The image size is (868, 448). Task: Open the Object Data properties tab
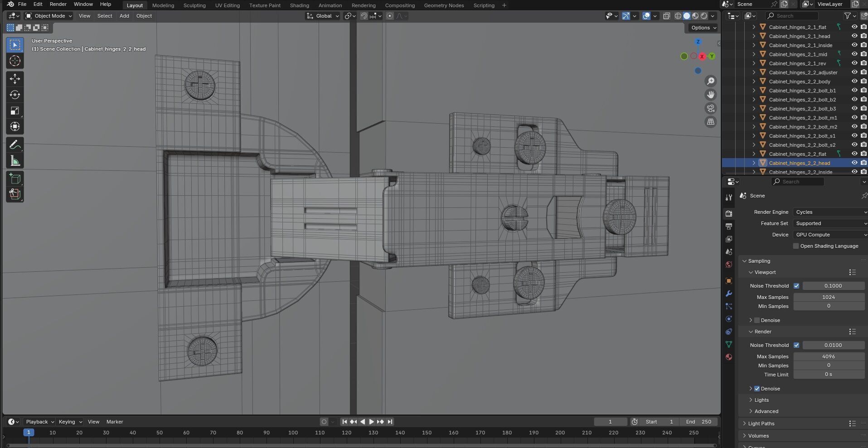coord(729,344)
